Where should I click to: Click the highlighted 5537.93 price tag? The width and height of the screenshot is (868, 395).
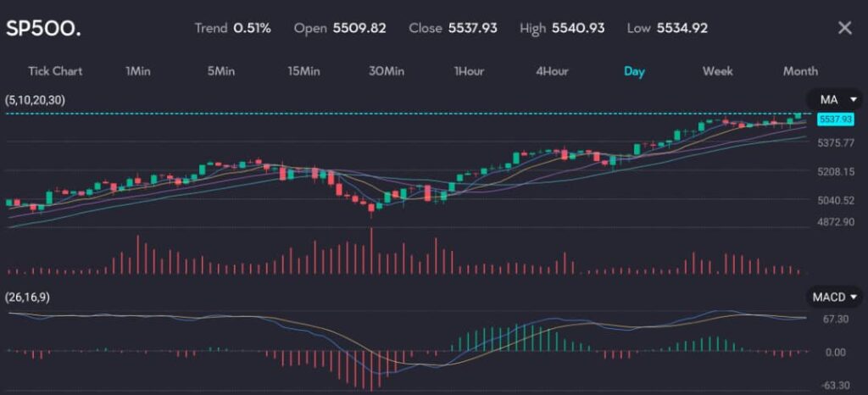coord(833,120)
